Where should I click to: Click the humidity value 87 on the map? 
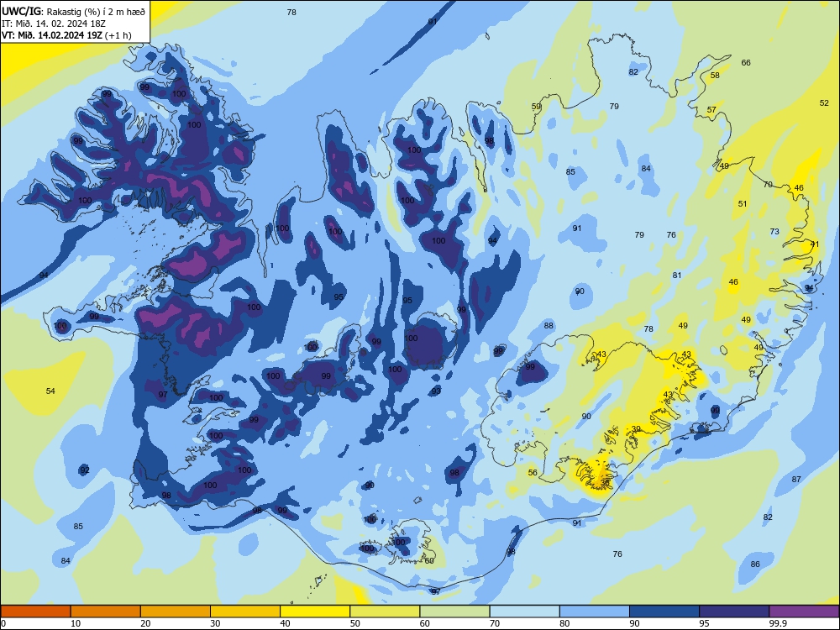click(796, 480)
